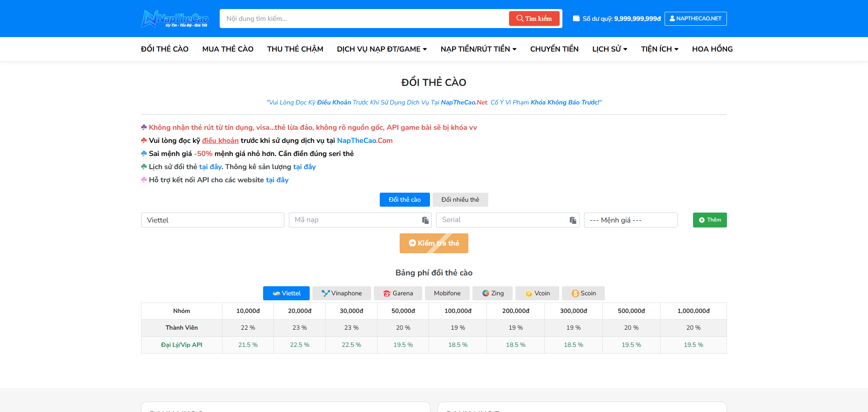Switch to the Đổi thẻ cào tab

tap(405, 199)
